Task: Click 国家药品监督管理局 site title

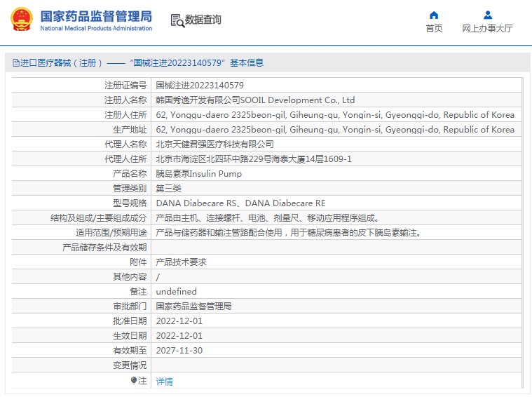Action: (96, 16)
